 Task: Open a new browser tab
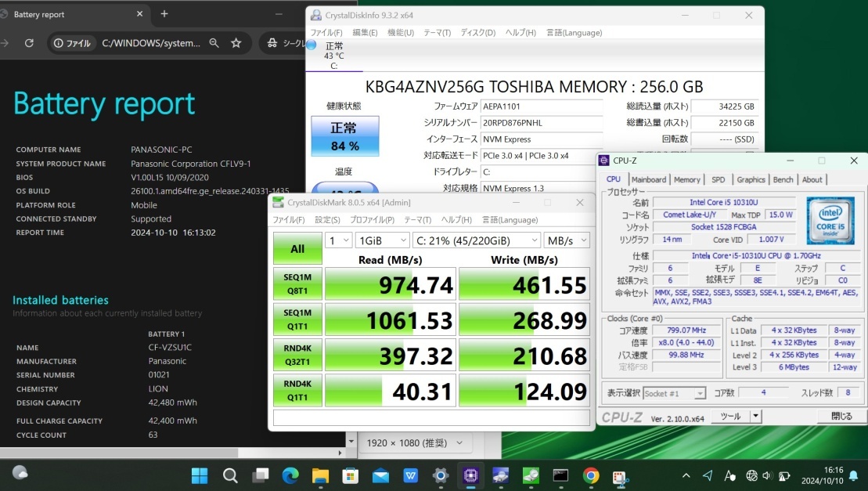(164, 14)
